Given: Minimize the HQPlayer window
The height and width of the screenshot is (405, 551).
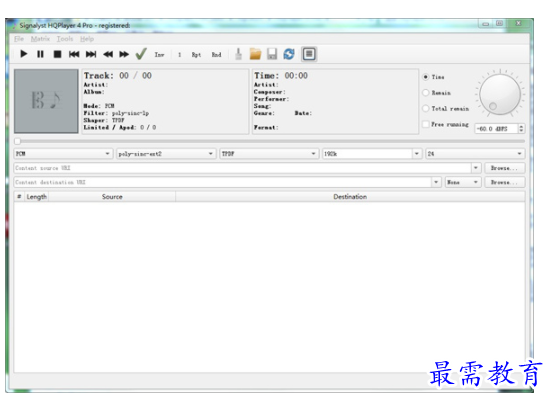Looking at the screenshot, I should tap(486, 24).
